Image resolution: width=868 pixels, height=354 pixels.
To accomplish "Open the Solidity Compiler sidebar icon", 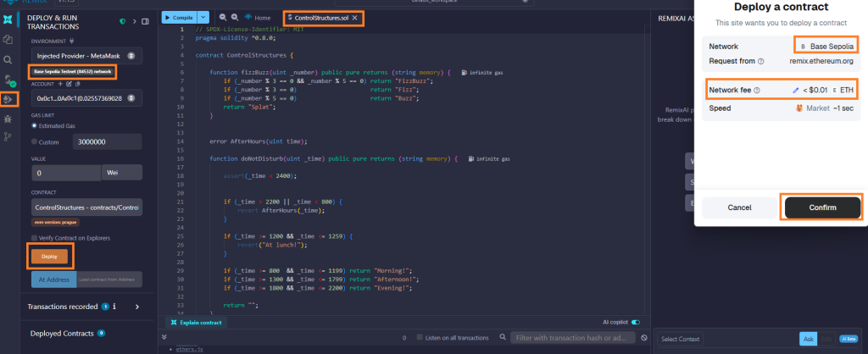I will [x=8, y=80].
